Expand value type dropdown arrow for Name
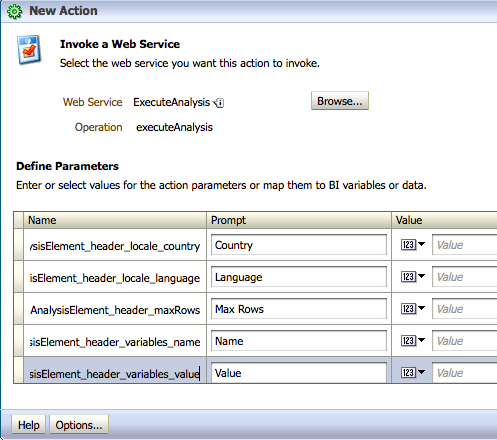This screenshot has height=440, width=497. (421, 340)
